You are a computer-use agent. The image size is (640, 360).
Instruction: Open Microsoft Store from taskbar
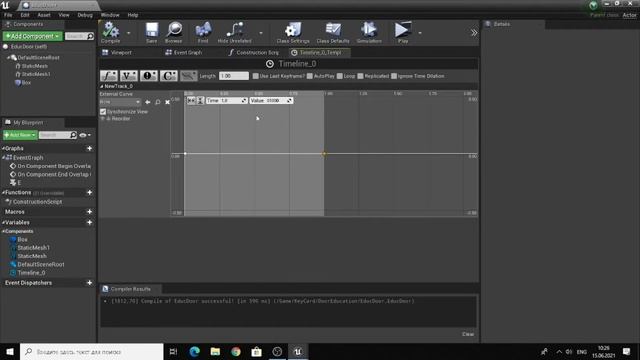pos(256,351)
